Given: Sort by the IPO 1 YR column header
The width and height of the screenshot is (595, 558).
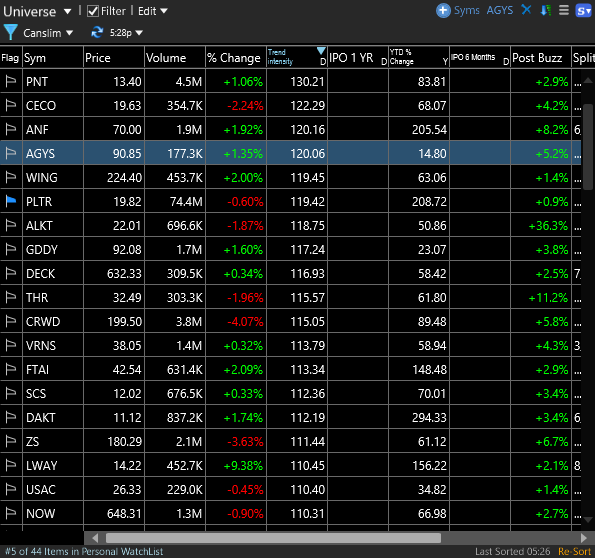Looking at the screenshot, I should click(357, 58).
